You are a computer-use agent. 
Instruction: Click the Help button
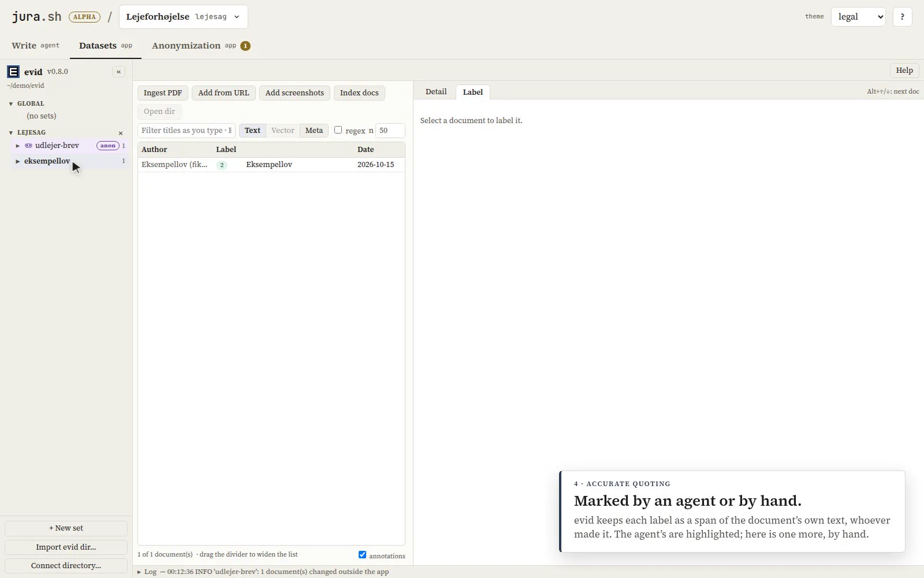point(904,71)
